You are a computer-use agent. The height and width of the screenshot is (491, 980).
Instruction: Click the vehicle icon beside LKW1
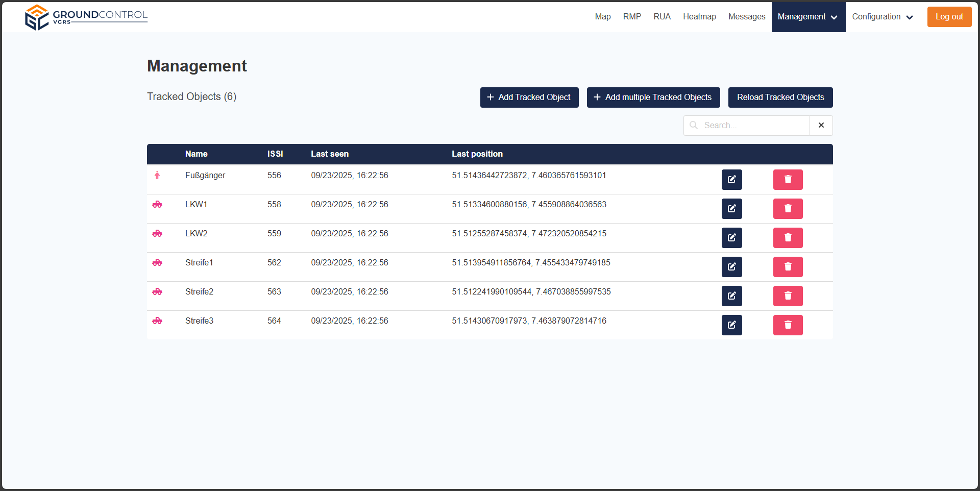tap(157, 205)
